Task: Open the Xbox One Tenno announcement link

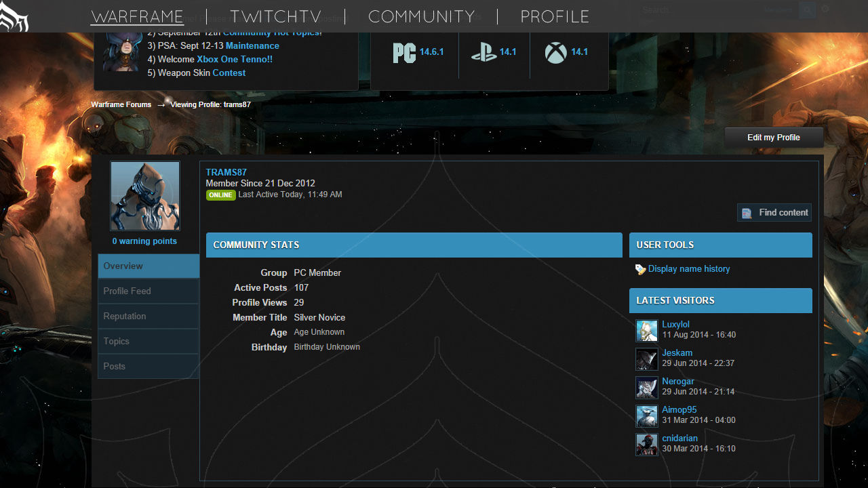Action: tap(235, 60)
